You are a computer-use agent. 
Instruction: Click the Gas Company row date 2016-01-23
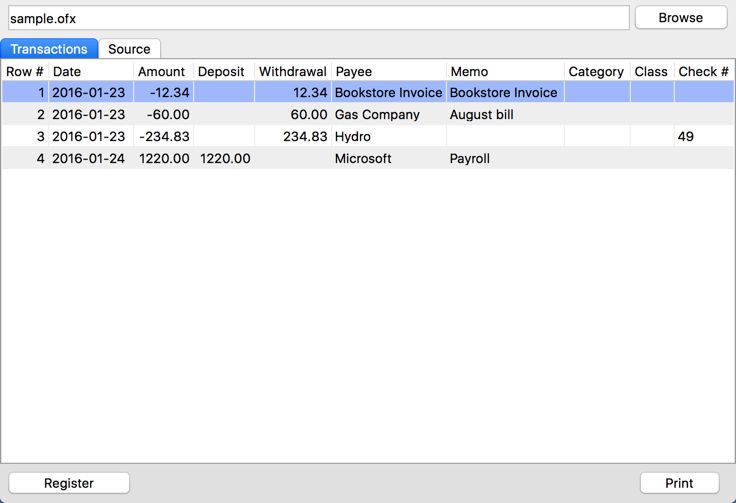click(91, 114)
